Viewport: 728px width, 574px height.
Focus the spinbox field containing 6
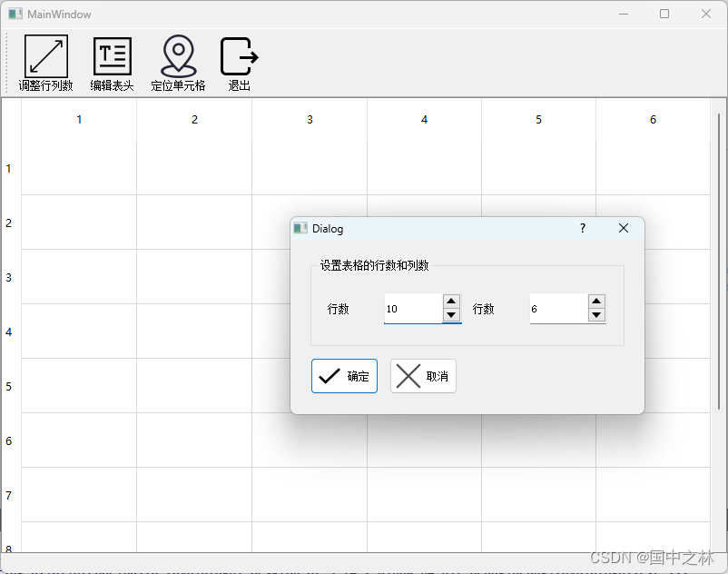(559, 309)
